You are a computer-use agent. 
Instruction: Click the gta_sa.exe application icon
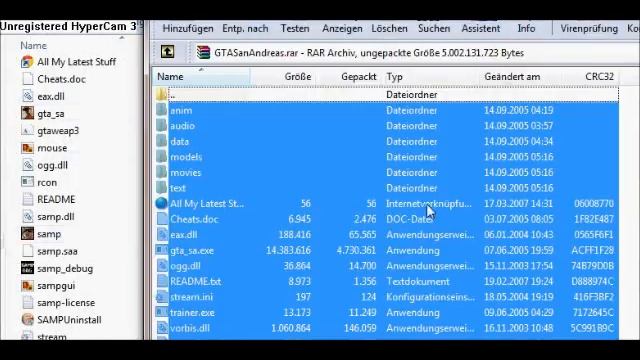162,250
